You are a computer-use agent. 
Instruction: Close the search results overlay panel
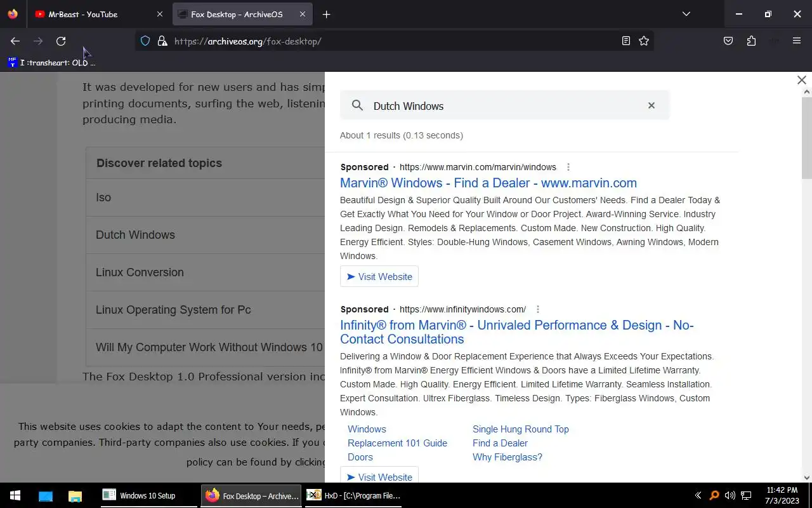(x=802, y=80)
